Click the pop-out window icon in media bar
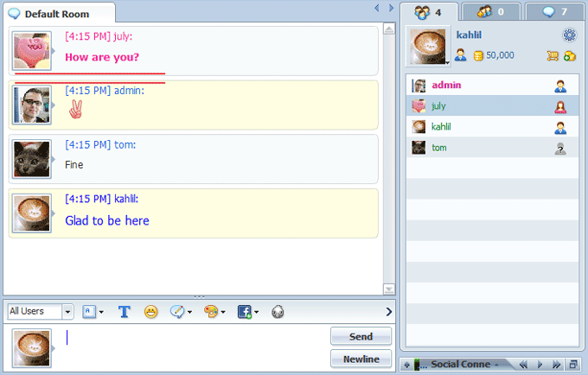588x375 pixels. click(x=574, y=365)
